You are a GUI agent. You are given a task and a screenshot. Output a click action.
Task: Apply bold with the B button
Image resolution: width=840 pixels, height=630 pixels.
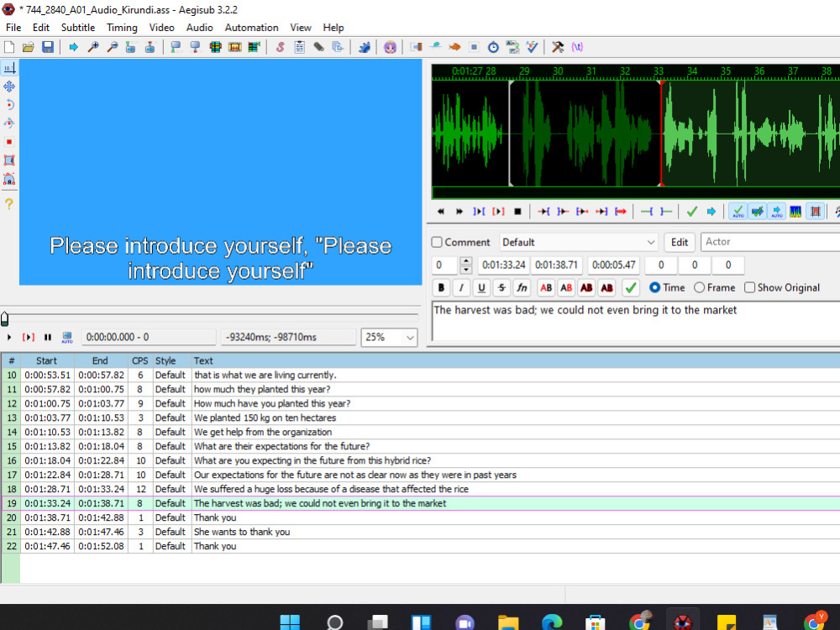click(442, 287)
